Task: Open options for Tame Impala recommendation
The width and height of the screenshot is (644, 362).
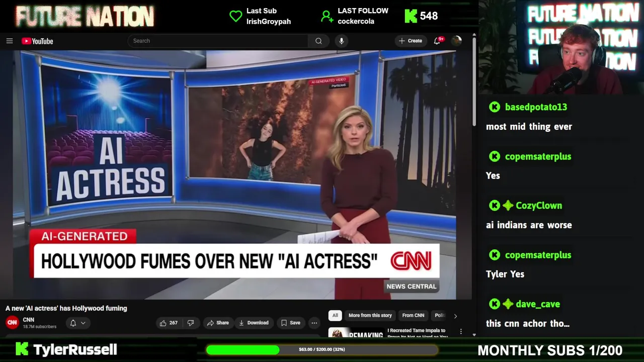Action: coord(461,332)
